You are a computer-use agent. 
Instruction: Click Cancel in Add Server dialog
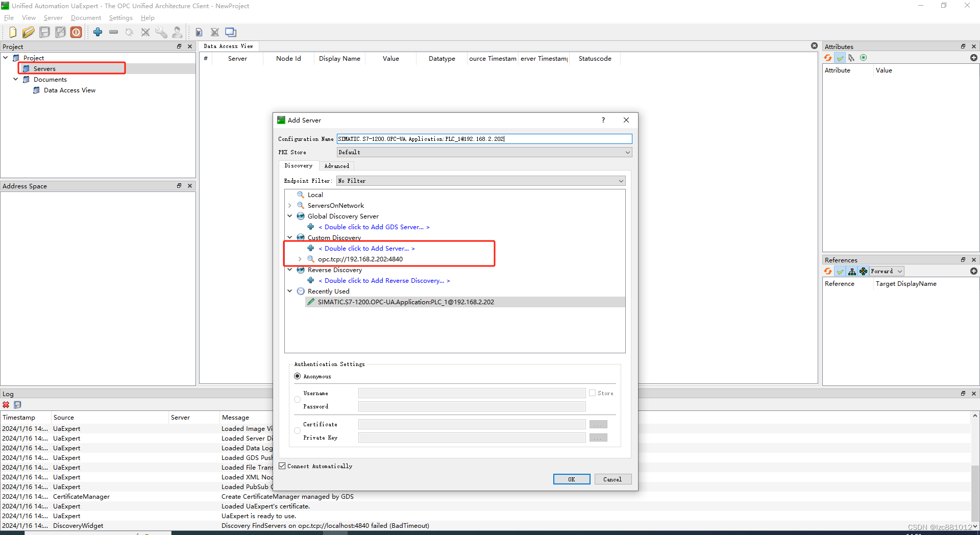pyautogui.click(x=612, y=479)
